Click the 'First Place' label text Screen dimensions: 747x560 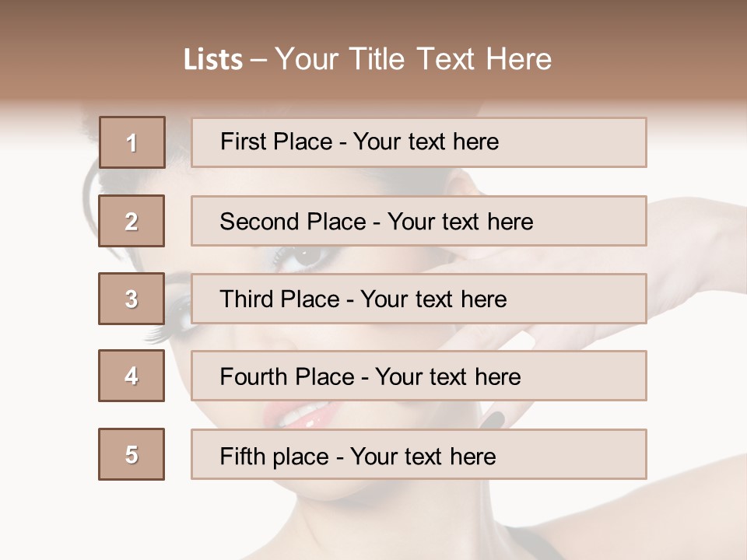276,142
